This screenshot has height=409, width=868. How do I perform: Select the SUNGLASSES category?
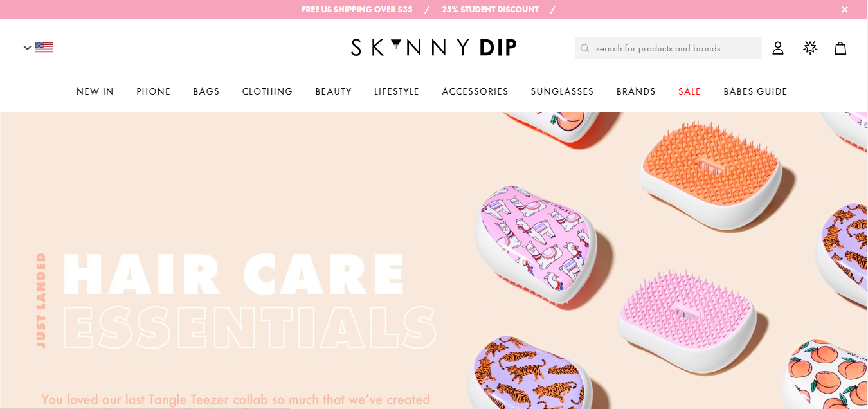[563, 91]
